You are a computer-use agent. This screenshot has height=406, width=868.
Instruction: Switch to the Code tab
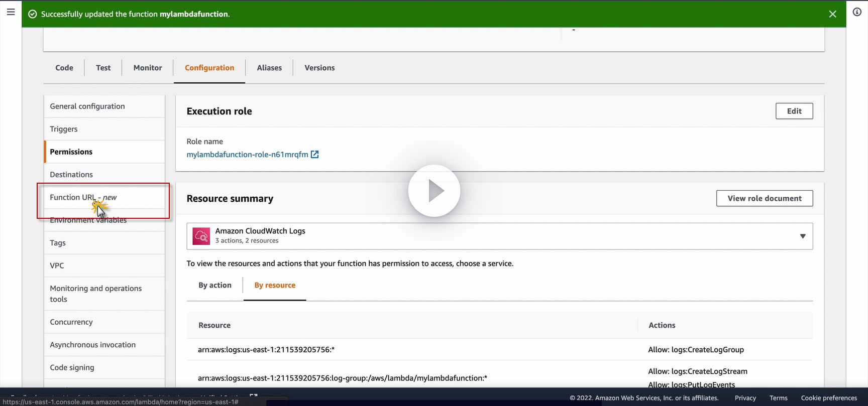click(64, 68)
